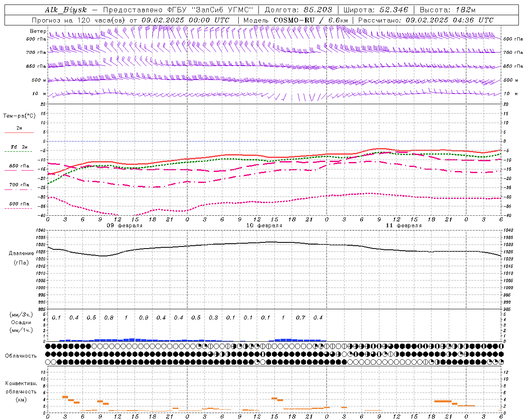Click the '11 февраля' date label
Viewport: 525px width, 420px height.
pos(404,226)
